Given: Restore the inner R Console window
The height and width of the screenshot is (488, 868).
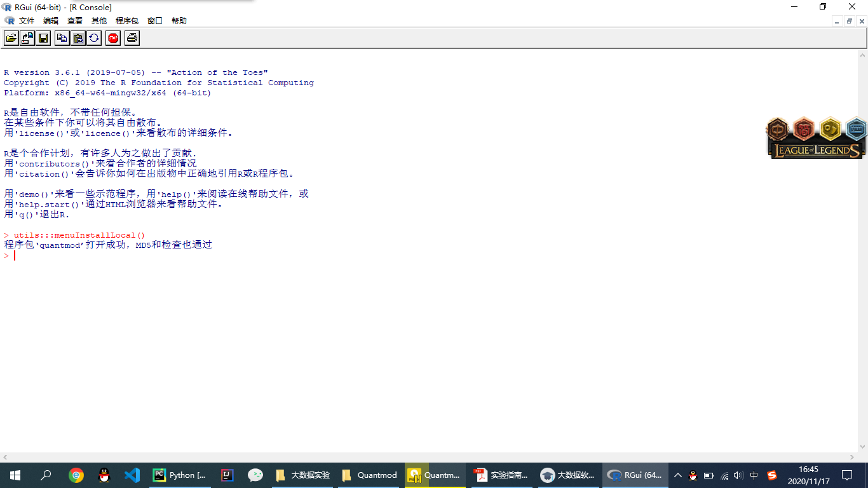Looking at the screenshot, I should [x=849, y=21].
